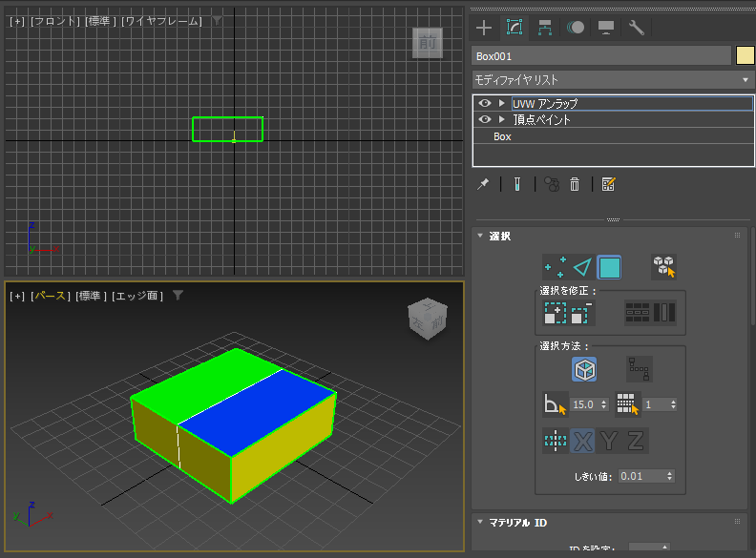
Task: Open perspective viewport [標準] menu
Action: (x=91, y=296)
